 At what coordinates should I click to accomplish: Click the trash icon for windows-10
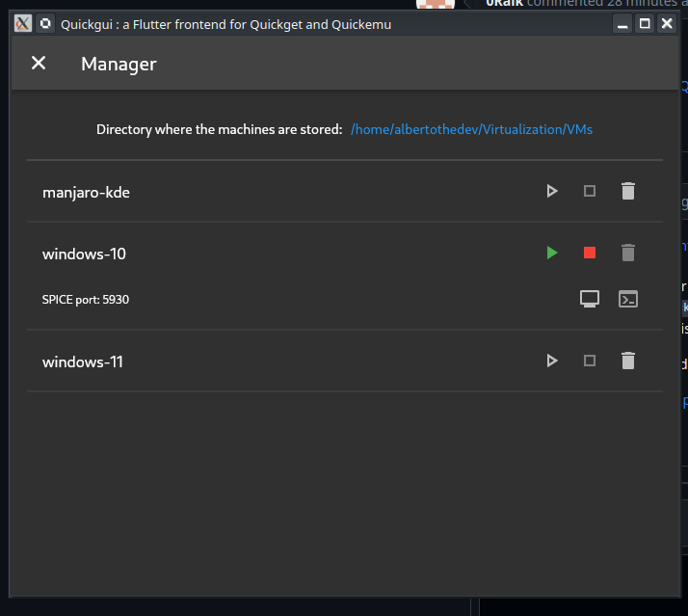pos(628,253)
